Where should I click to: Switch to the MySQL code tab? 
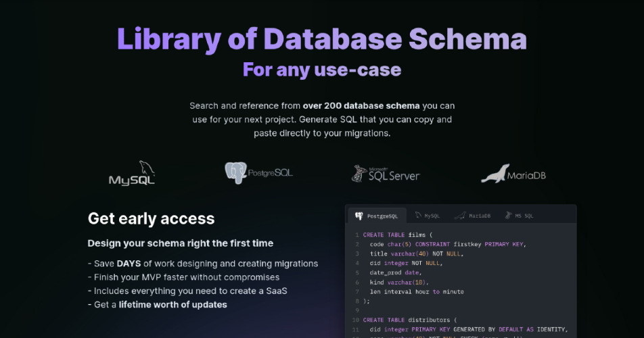tap(427, 216)
